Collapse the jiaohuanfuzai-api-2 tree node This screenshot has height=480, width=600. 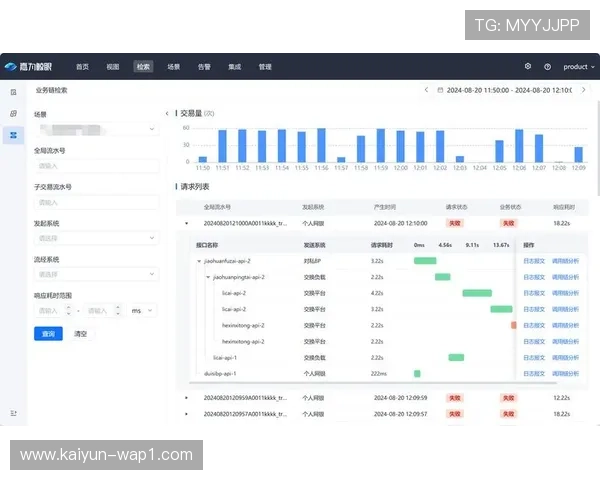coord(198,260)
